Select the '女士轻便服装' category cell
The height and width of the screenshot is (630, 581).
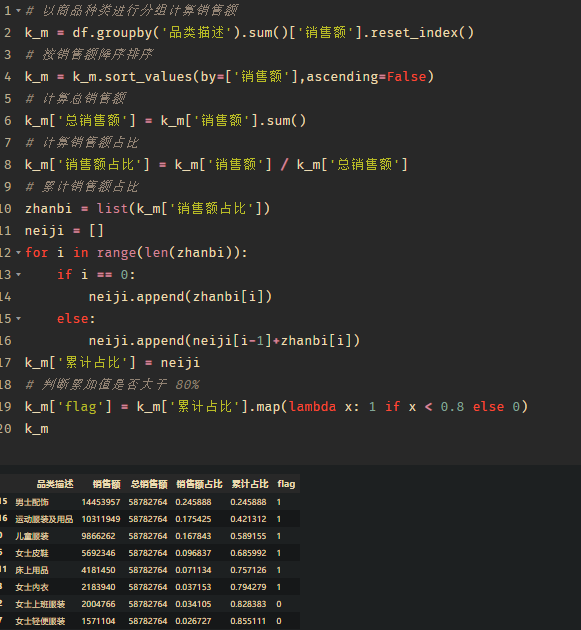pyautogui.click(x=40, y=621)
